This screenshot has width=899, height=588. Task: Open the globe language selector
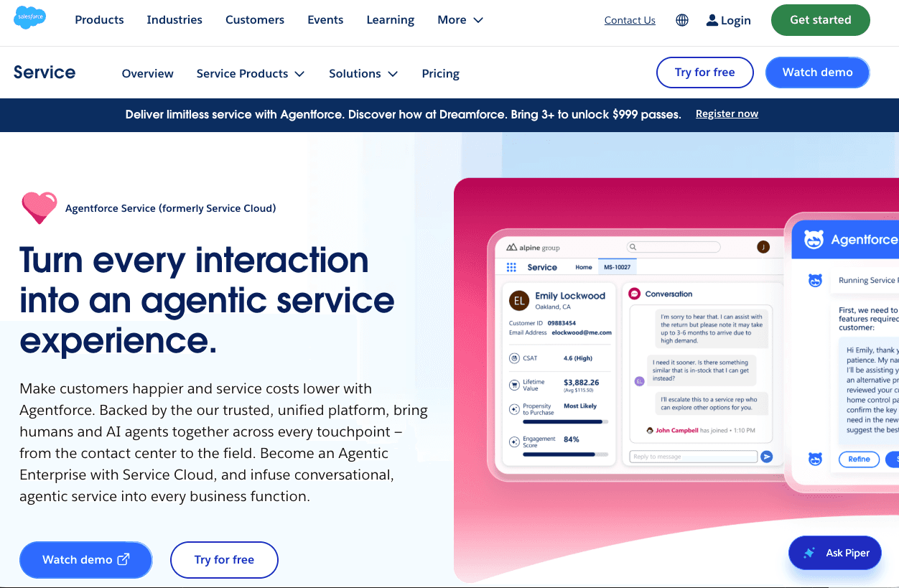[x=682, y=20]
